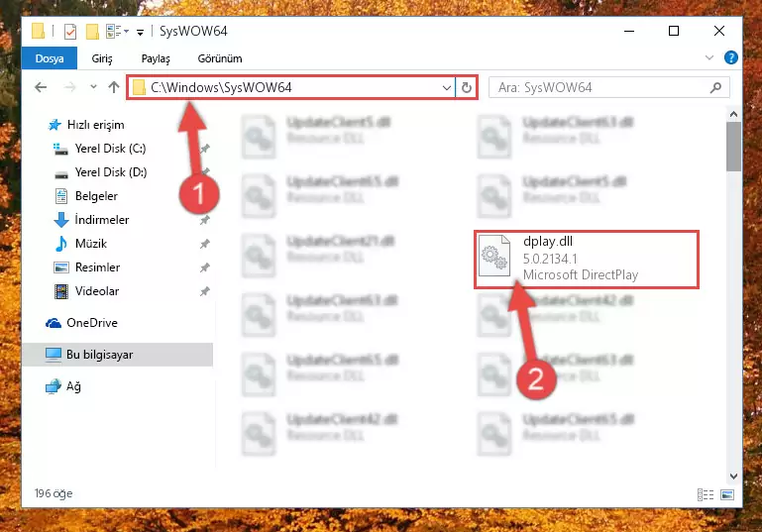Open the Dosya menu tab
This screenshot has width=762, height=532.
[x=50, y=58]
